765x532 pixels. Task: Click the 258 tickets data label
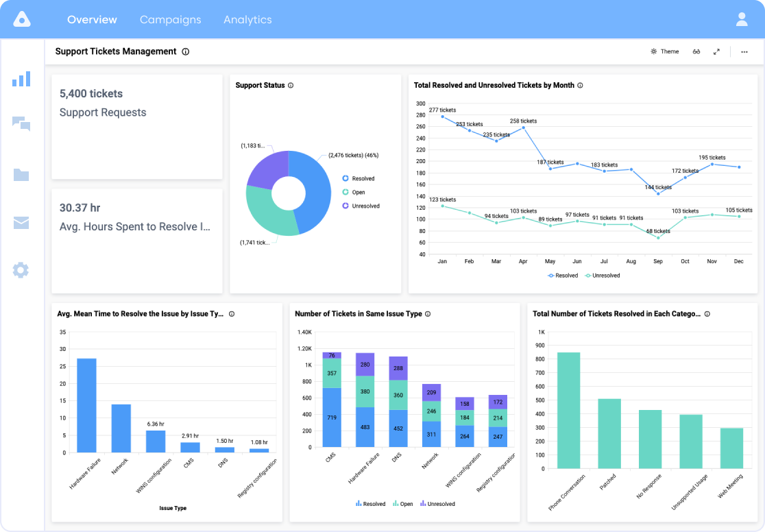pos(524,121)
